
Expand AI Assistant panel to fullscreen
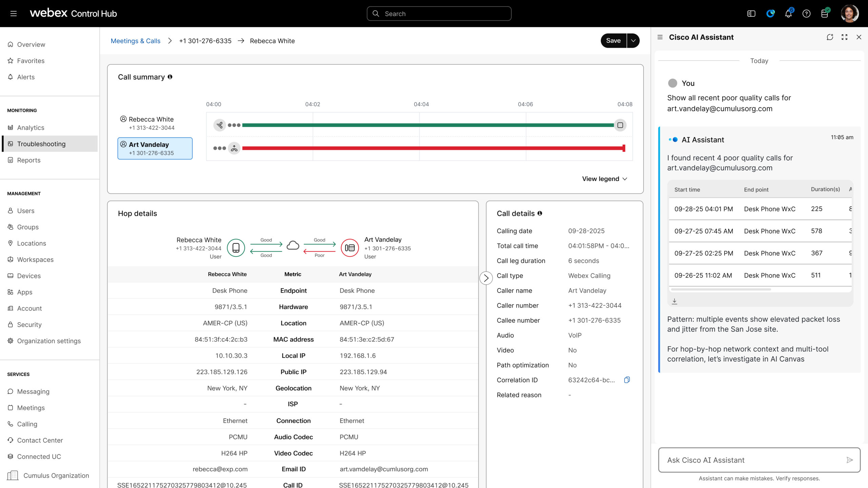[844, 37]
